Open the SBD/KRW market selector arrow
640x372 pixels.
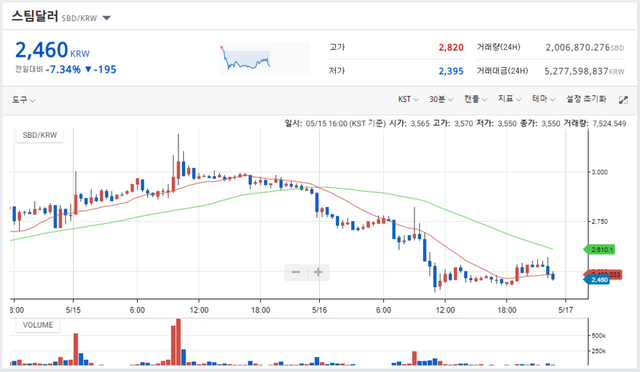[107, 18]
